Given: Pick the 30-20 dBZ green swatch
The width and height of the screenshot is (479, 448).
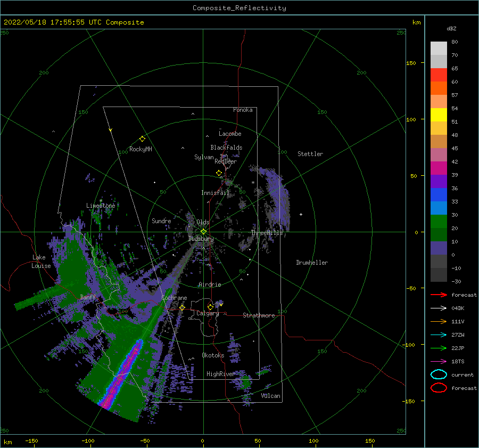Looking at the screenshot, I should point(439,222).
